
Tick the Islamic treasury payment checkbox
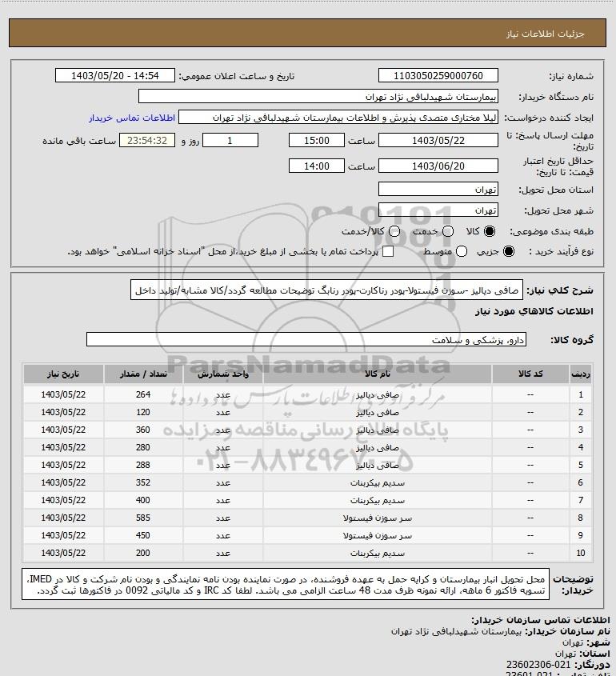coord(388,251)
